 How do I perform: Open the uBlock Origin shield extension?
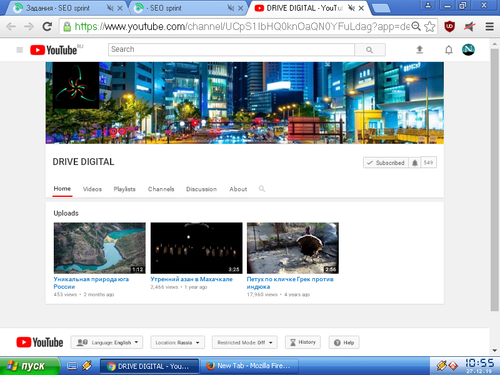click(450, 26)
